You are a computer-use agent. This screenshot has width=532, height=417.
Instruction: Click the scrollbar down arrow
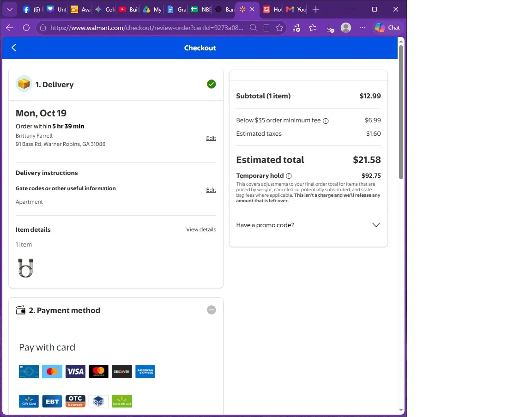[x=401, y=410]
